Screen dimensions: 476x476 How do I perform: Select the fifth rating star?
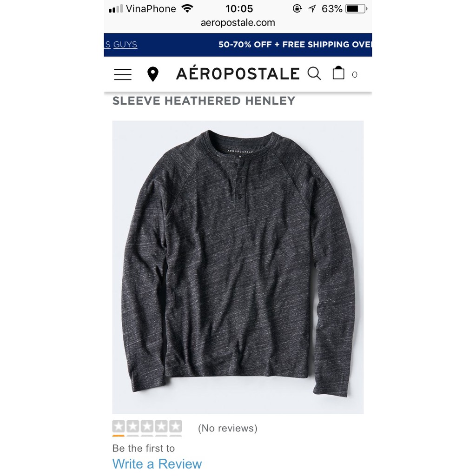[x=175, y=427]
